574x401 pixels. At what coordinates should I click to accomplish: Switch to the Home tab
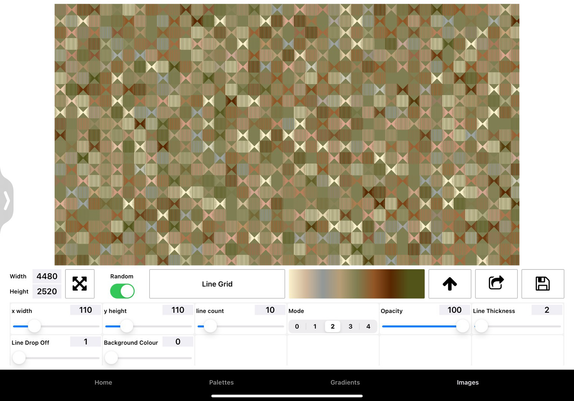click(x=103, y=382)
